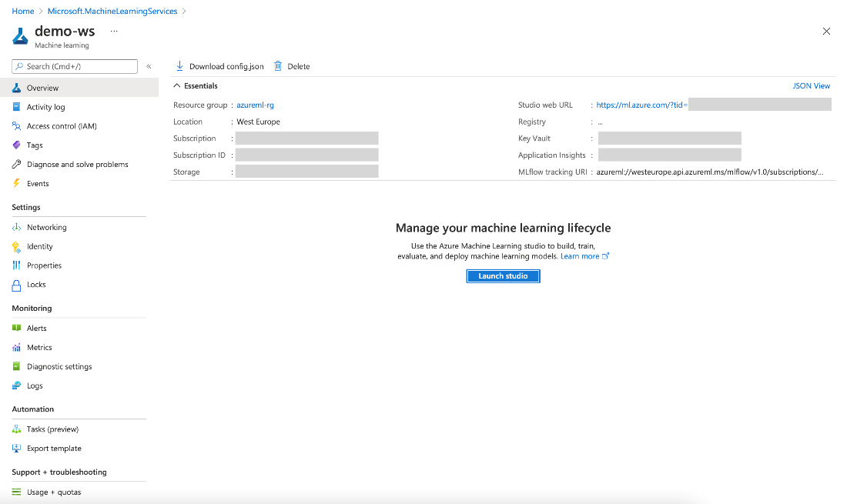Open Microsoft.MachineLearningServices breadcrumb
This screenshot has height=504, width=847.
coord(112,11)
